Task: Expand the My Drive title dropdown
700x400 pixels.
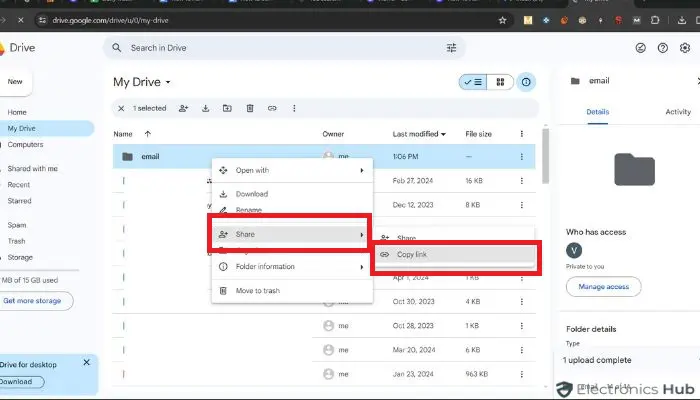Action: point(168,82)
